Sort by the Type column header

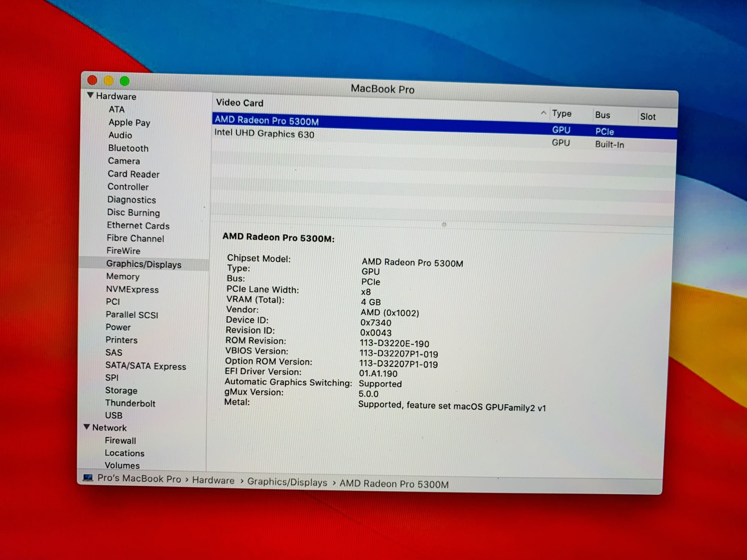[561, 114]
